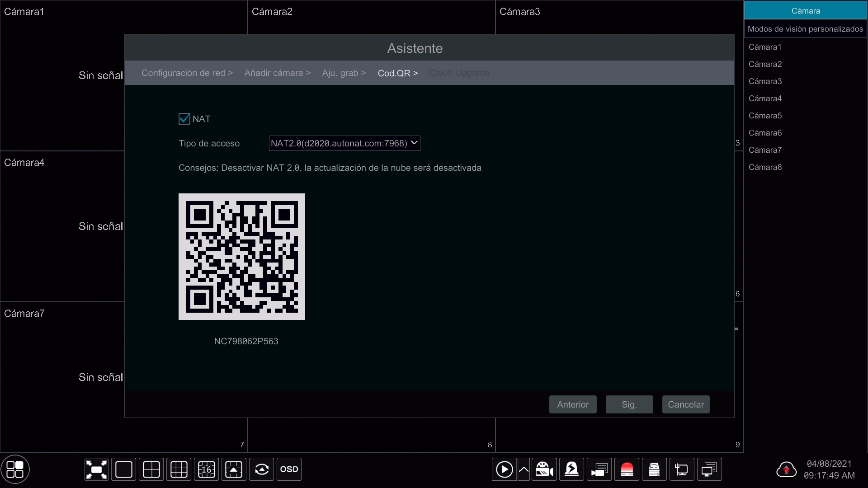This screenshot has height=488, width=868.
Task: Open playback play button
Action: pyautogui.click(x=505, y=469)
